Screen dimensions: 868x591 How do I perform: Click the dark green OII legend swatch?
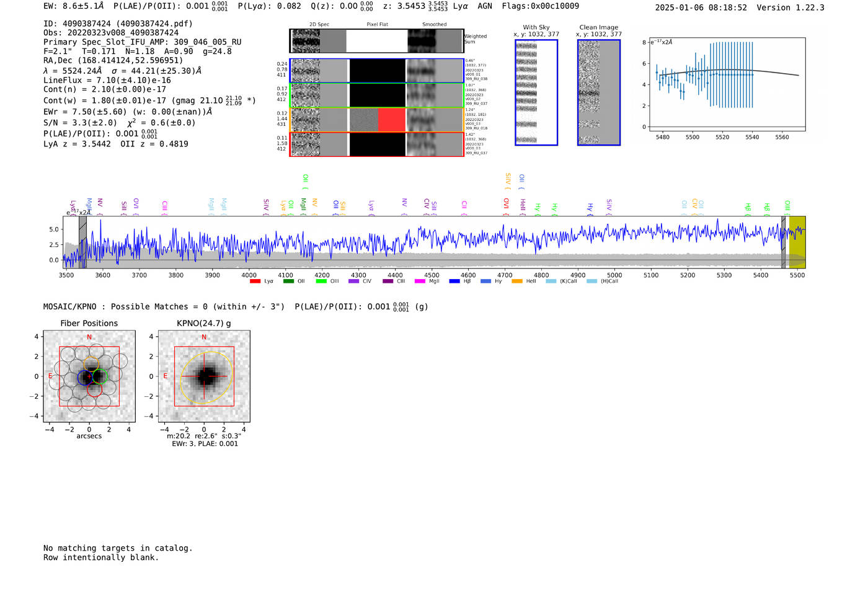tap(288, 282)
